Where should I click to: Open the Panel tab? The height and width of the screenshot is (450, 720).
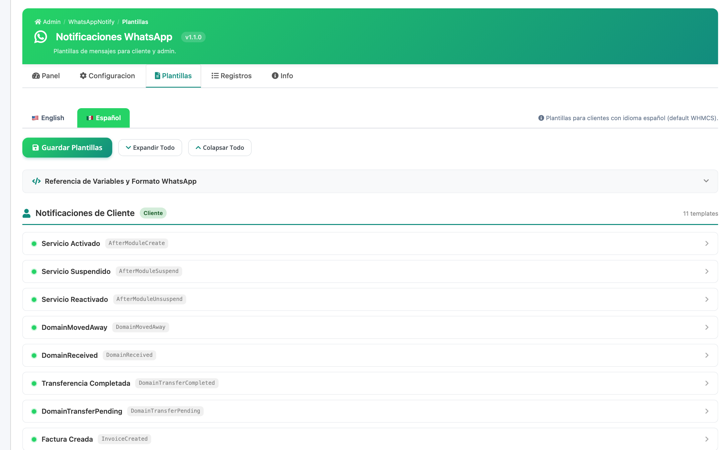tap(46, 76)
